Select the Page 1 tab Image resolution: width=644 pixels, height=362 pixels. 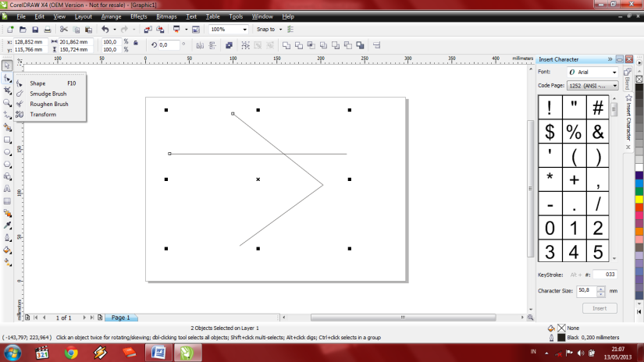click(121, 318)
